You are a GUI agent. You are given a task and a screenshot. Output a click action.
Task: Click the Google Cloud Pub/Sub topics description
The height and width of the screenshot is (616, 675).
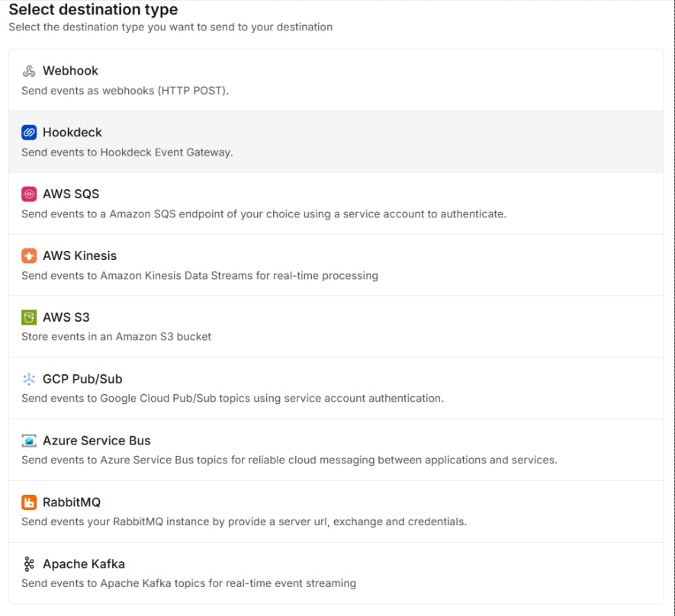pyautogui.click(x=233, y=398)
